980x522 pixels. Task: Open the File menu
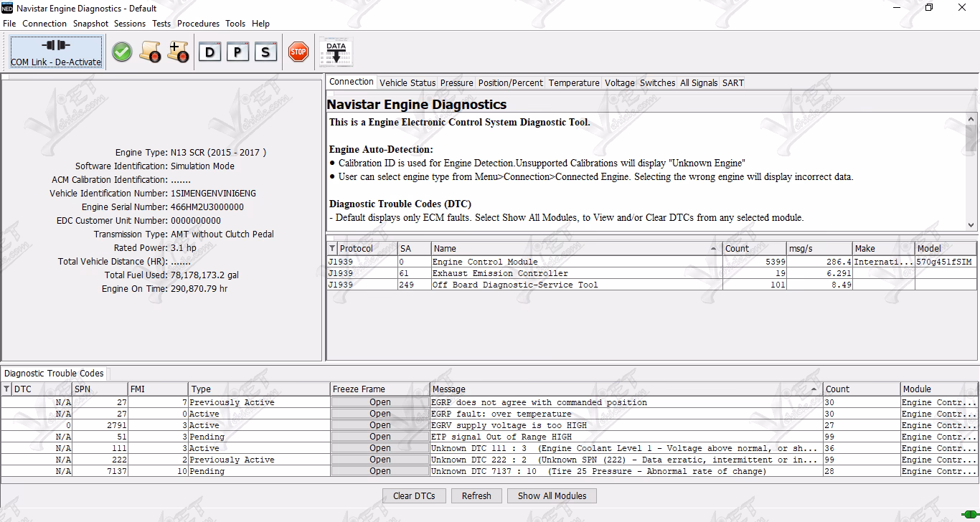(9, 23)
